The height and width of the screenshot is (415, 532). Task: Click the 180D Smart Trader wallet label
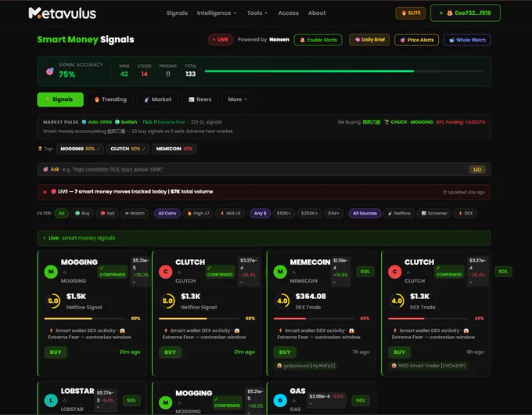pos(428,366)
